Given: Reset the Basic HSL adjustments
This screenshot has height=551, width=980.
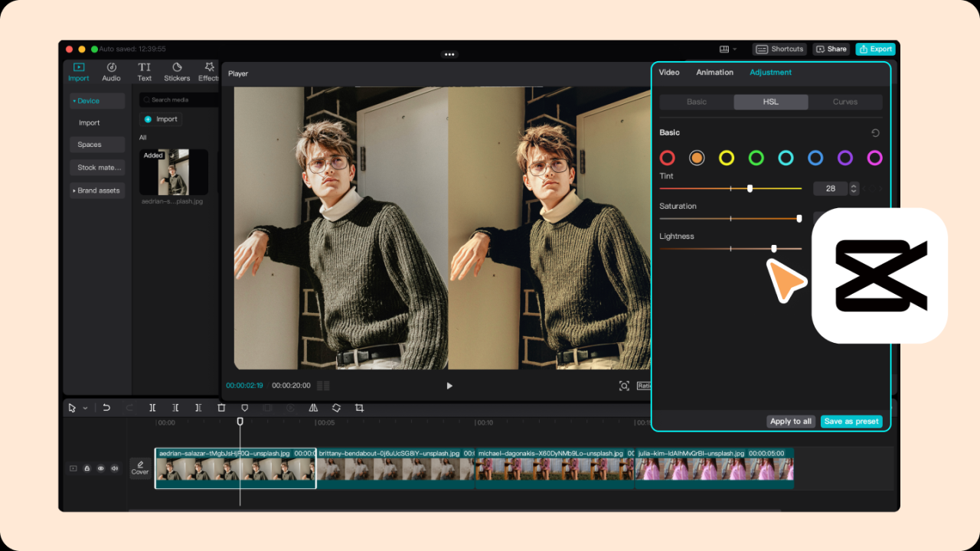Looking at the screenshot, I should pos(875,132).
